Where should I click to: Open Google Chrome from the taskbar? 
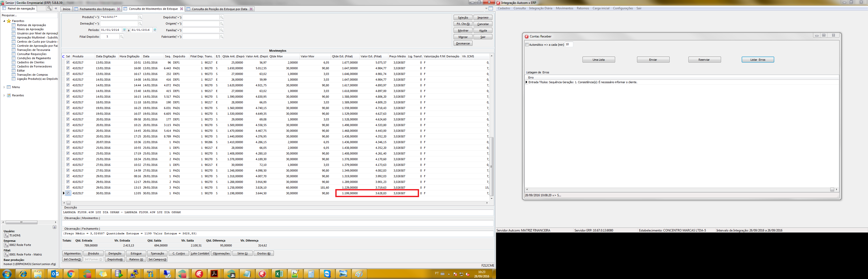tap(71, 274)
